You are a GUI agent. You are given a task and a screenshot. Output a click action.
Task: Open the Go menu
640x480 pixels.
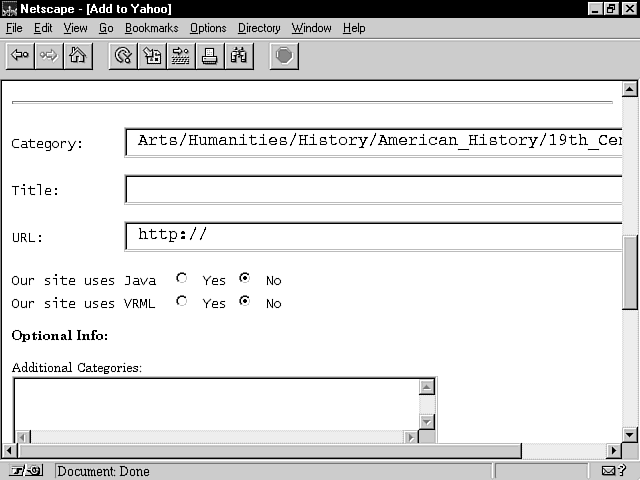click(x=106, y=28)
